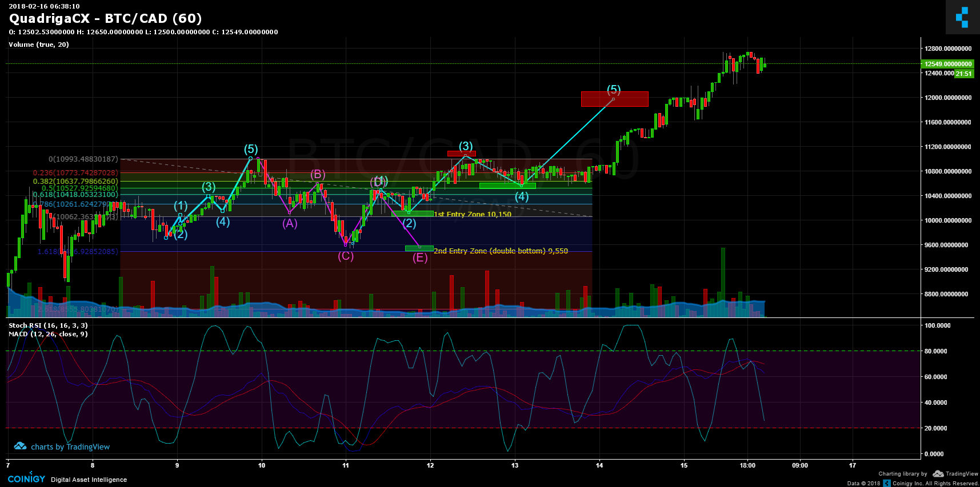980x487 pixels.
Task: Click the date '14' on the time axis
Action: (x=599, y=465)
